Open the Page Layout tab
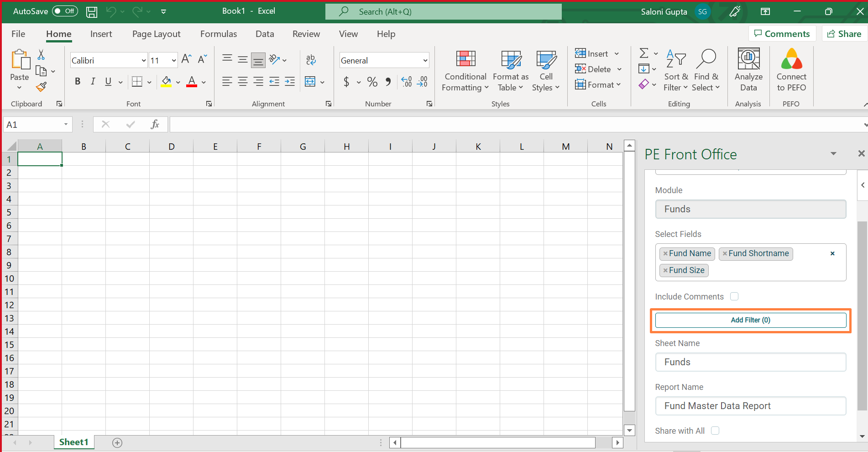This screenshot has width=868, height=452. 156,34
